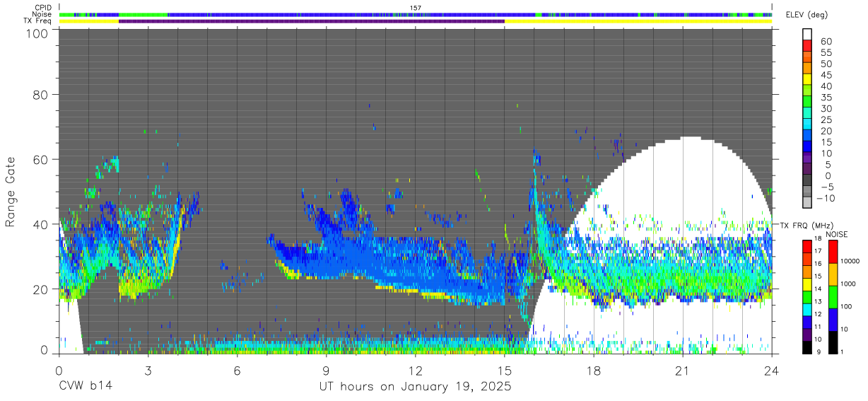
Task: Select the red top segment of NOISE colorbar
Action: (832, 251)
